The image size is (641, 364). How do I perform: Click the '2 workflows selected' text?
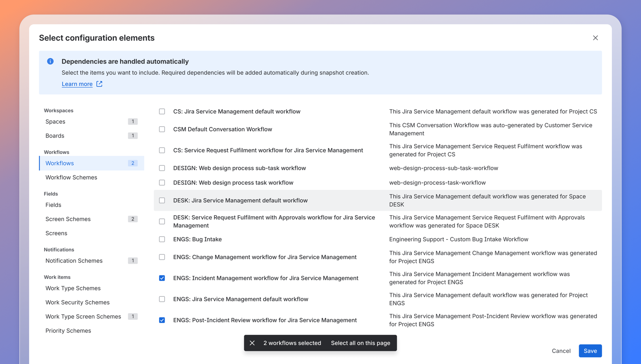pyautogui.click(x=292, y=343)
